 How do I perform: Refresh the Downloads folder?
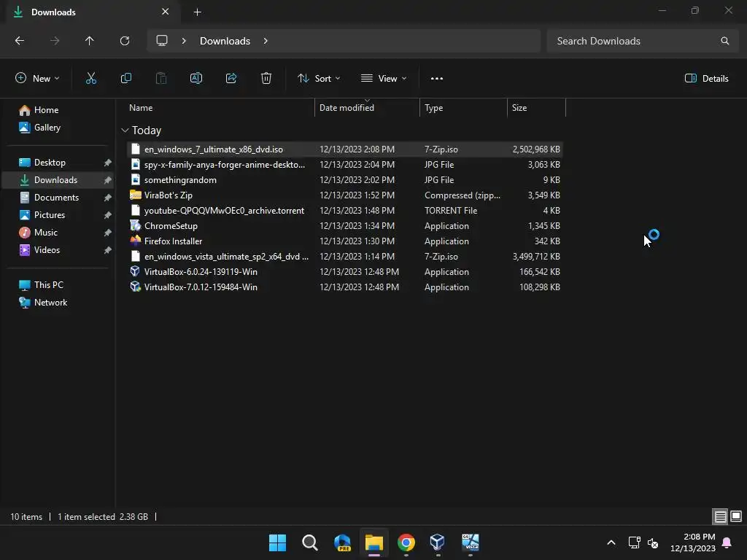[125, 41]
